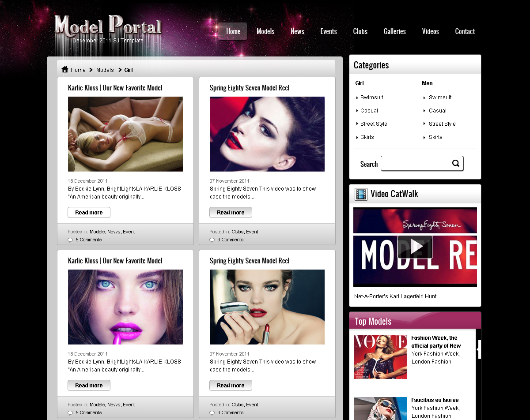Viewport: 530px width, 420px height.
Task: Click the slider arrow in Top Models panel
Action: [479, 349]
